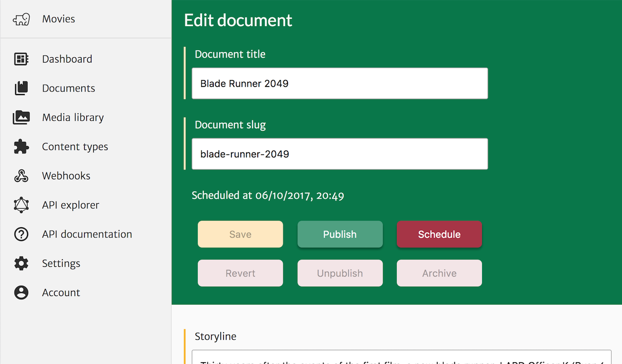Open Content types label
The width and height of the screenshot is (622, 364).
coord(75,147)
